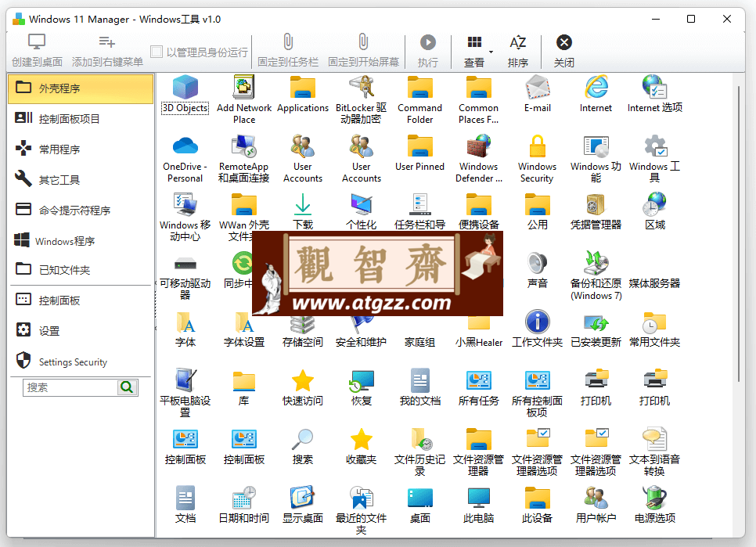Image resolution: width=756 pixels, height=547 pixels.
Task: Tick 以管理员身份运行 checkbox
Action: coord(157,52)
